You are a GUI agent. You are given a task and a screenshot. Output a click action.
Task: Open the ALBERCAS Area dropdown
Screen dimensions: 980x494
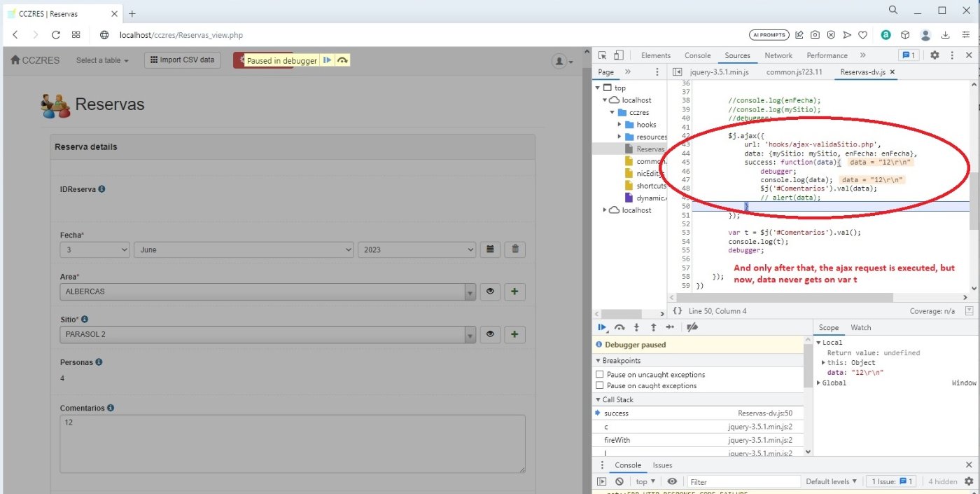pyautogui.click(x=268, y=291)
